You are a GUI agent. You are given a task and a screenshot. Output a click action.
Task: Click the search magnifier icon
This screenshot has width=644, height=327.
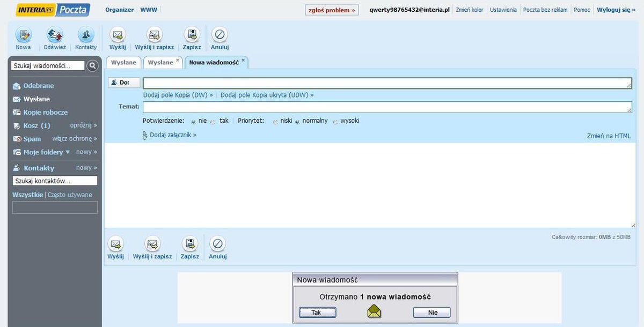click(93, 65)
